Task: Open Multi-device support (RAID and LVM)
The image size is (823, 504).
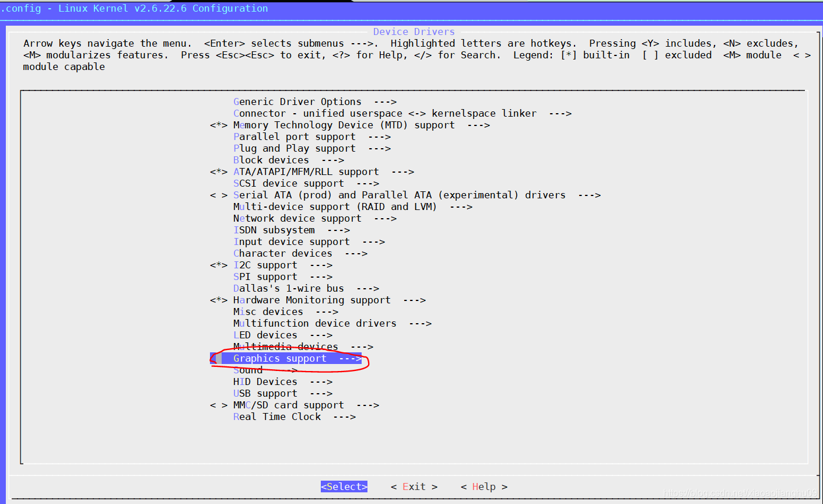Action: [353, 206]
